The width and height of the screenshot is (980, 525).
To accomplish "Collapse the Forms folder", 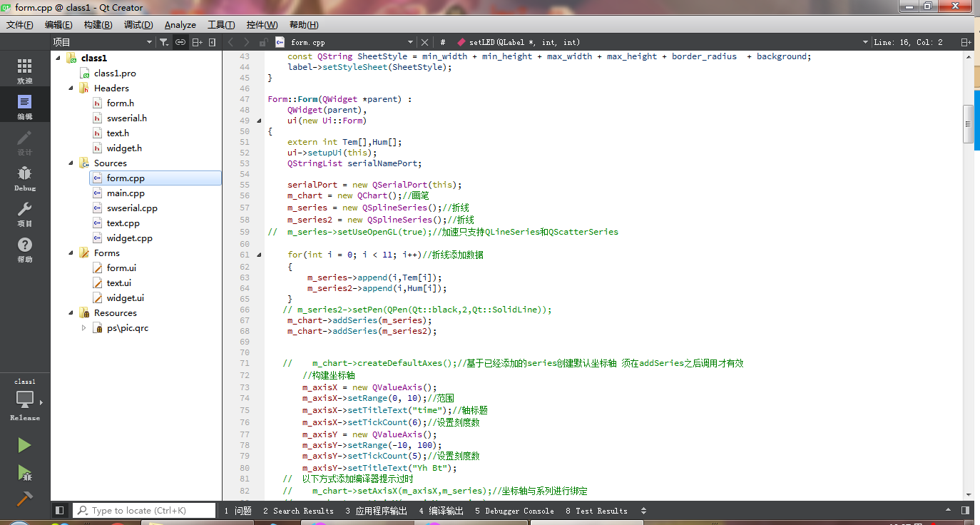I will [x=71, y=253].
